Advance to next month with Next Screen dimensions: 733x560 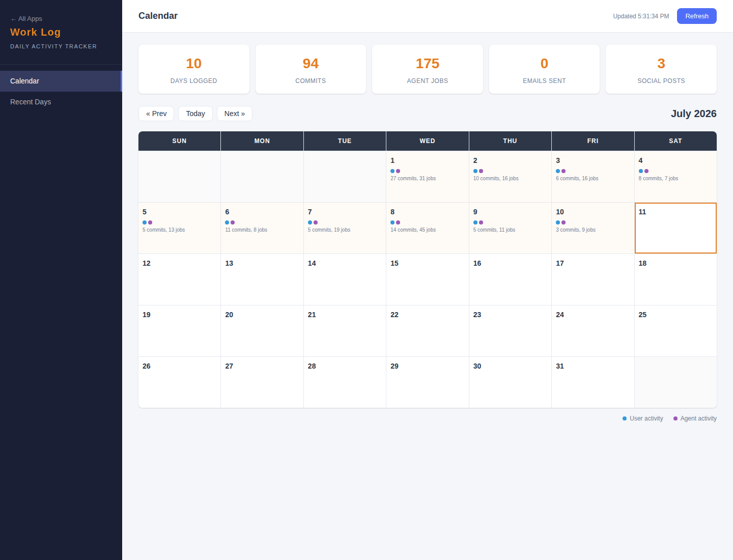235,114
